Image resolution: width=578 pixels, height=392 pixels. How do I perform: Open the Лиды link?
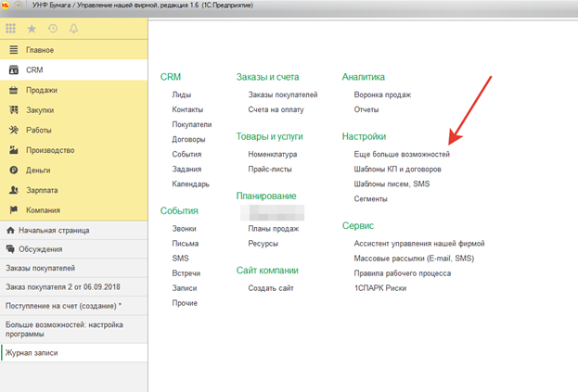pyautogui.click(x=181, y=95)
